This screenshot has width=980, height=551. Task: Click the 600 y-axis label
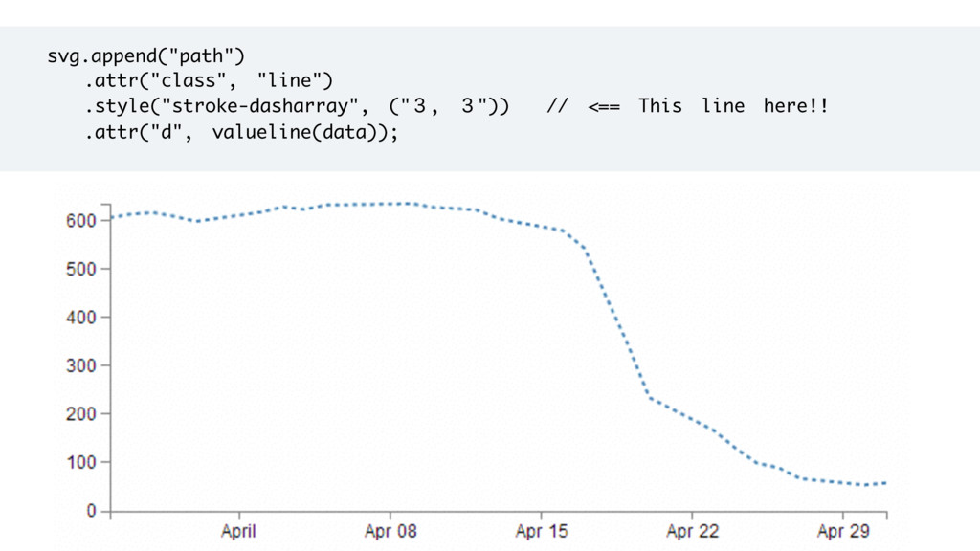point(81,221)
